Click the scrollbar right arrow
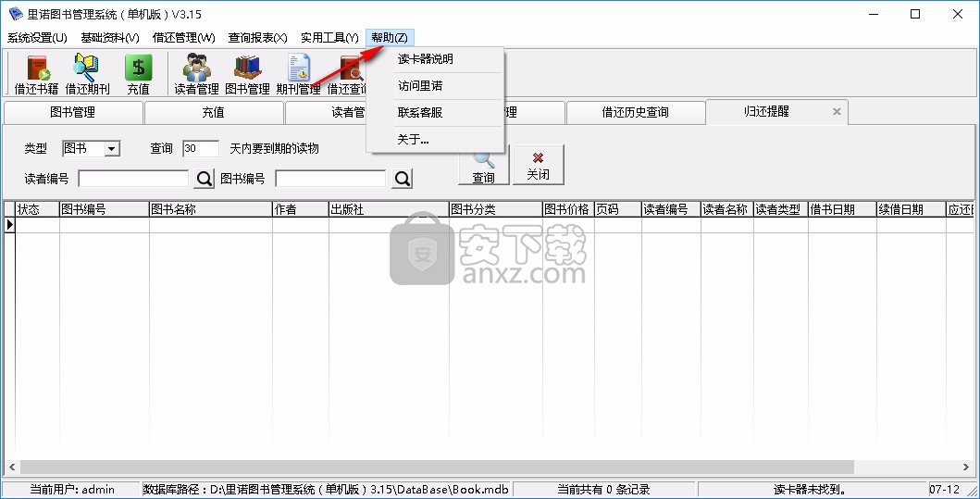Viewport: 980px width, 499px height. [966, 468]
